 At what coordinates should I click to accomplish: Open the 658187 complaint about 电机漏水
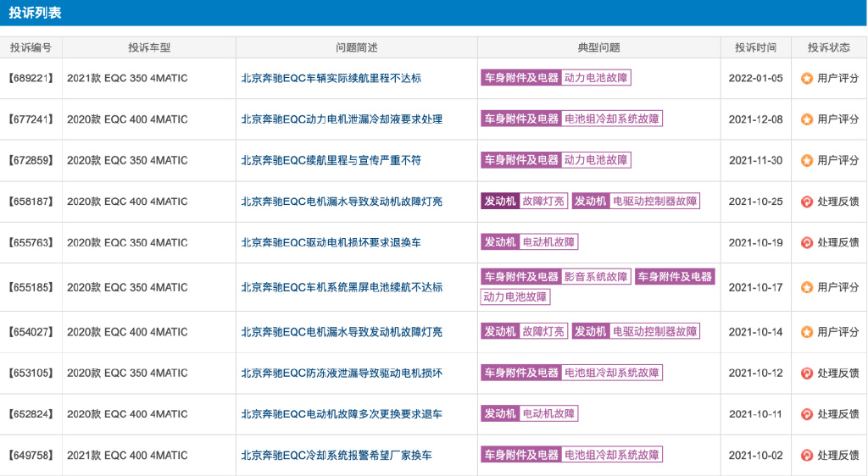[x=342, y=202]
